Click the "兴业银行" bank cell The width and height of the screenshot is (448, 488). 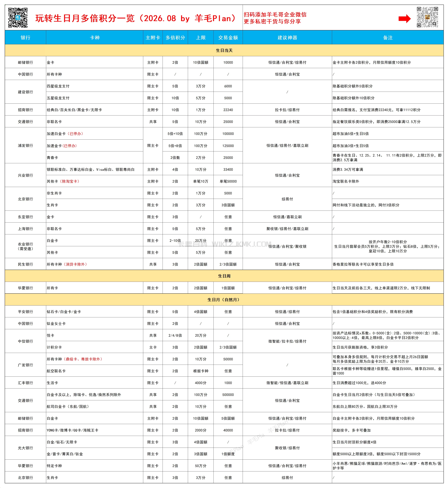[26, 175]
